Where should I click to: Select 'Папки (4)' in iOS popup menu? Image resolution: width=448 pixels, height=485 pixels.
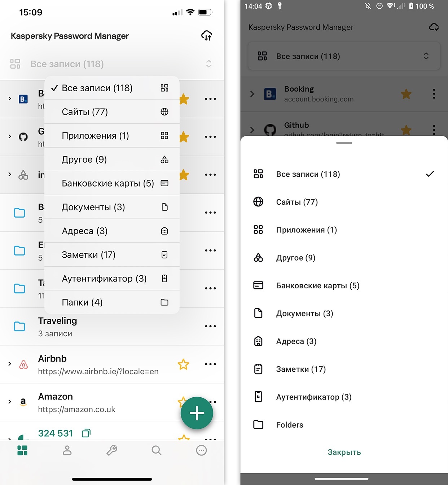point(112,302)
